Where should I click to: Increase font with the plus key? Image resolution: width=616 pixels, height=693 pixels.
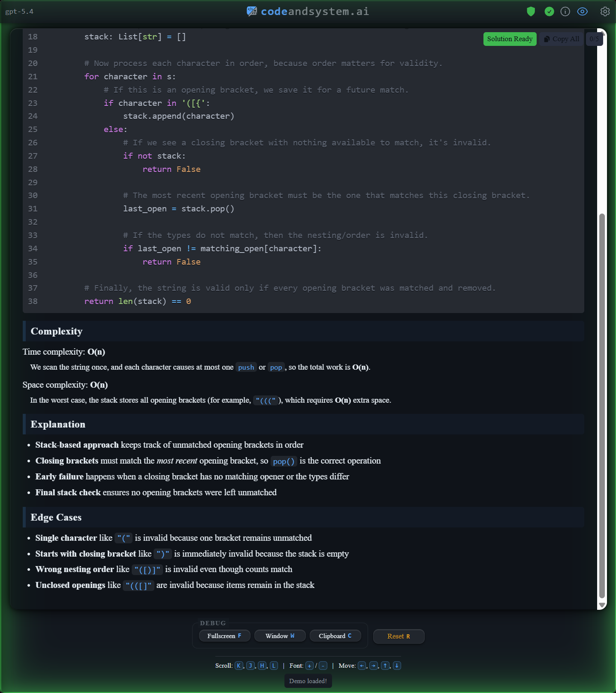point(309,666)
